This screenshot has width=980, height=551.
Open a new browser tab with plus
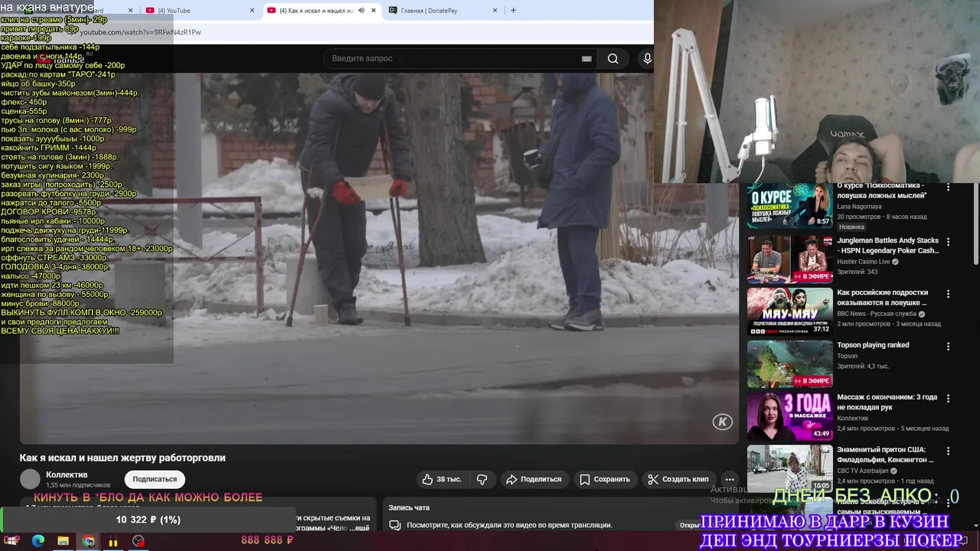(513, 11)
